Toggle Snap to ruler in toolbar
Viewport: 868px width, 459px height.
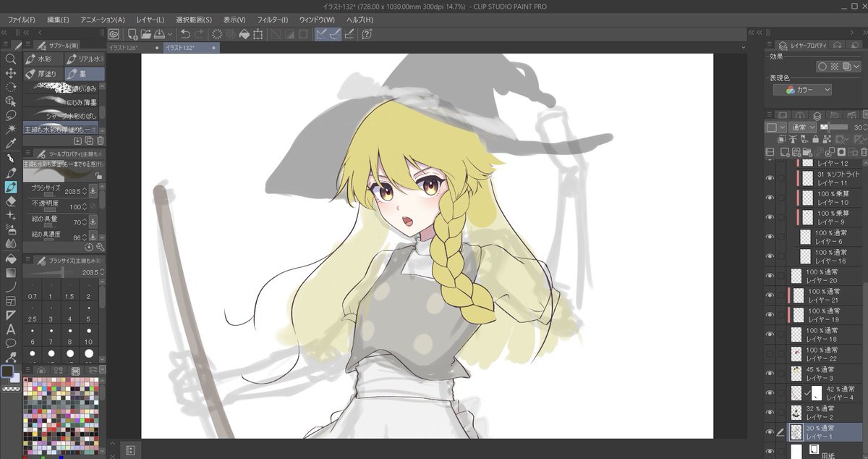pyautogui.click(x=321, y=34)
